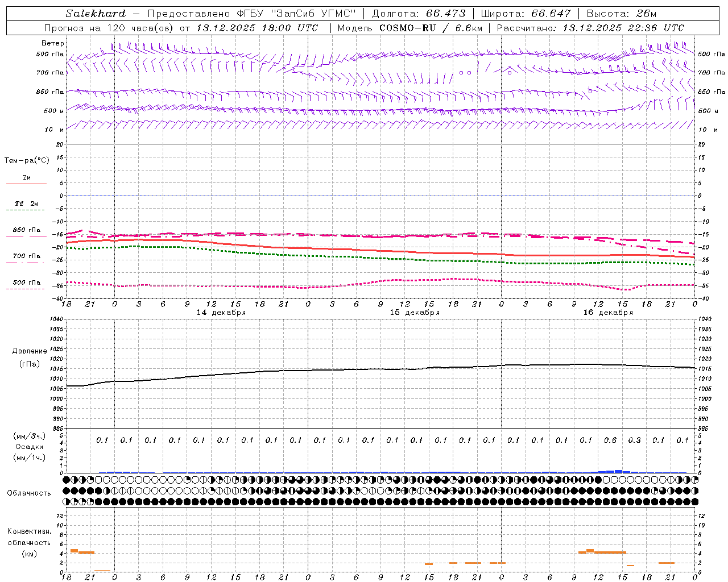Click the 'Td 2м' dew point legend entry
Screen dimensions: 728x582
26,203
